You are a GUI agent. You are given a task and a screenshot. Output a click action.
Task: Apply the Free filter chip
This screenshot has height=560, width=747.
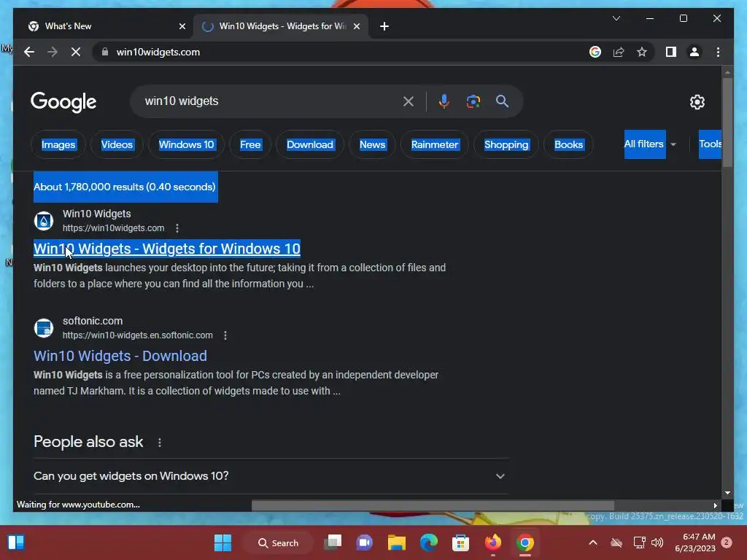click(250, 144)
